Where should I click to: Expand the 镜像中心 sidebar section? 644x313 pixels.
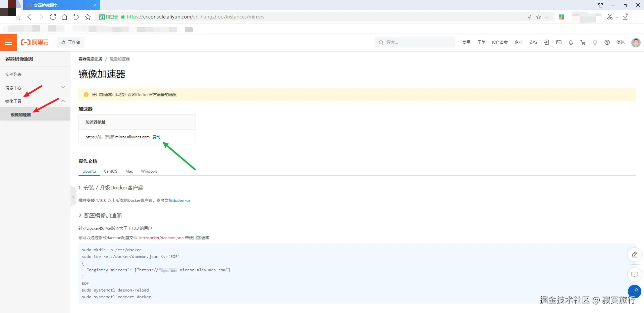[x=35, y=88]
